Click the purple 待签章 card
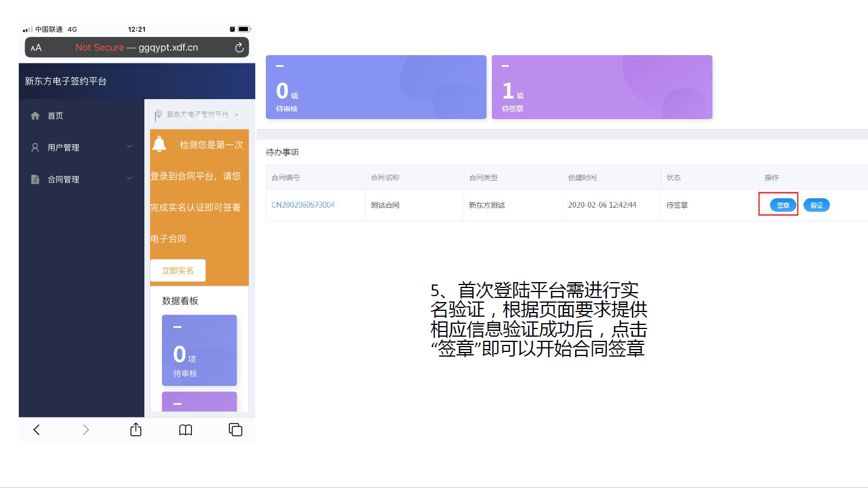Screen dimensions: 868x488 click(x=602, y=87)
